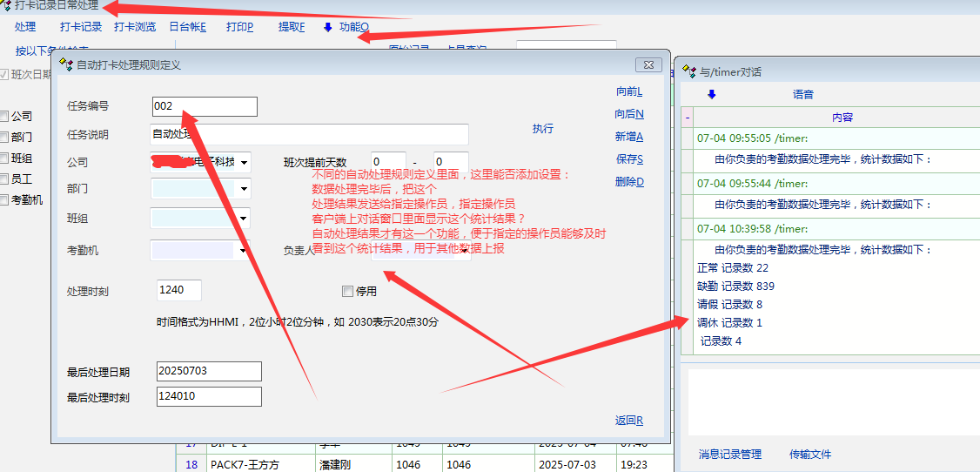Collapse the 内容 column minus button

coord(688,117)
